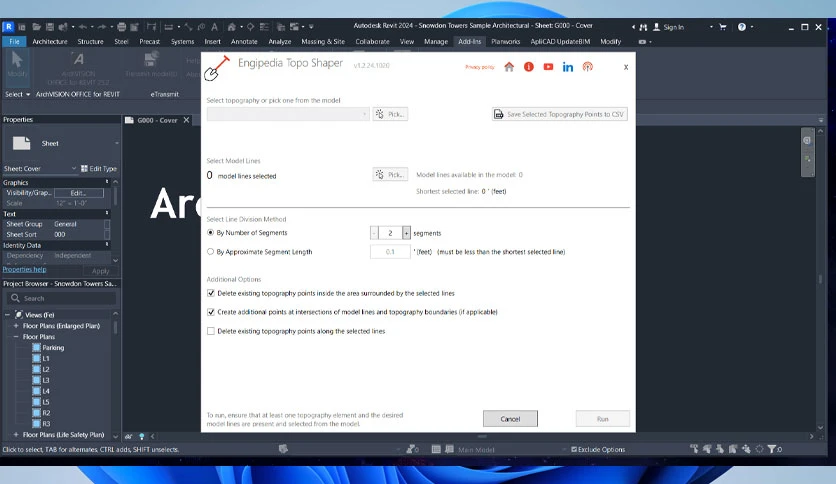Open the YouTube icon in Topo Shaper
Screen dimensions: 836x484
pyautogui.click(x=548, y=67)
